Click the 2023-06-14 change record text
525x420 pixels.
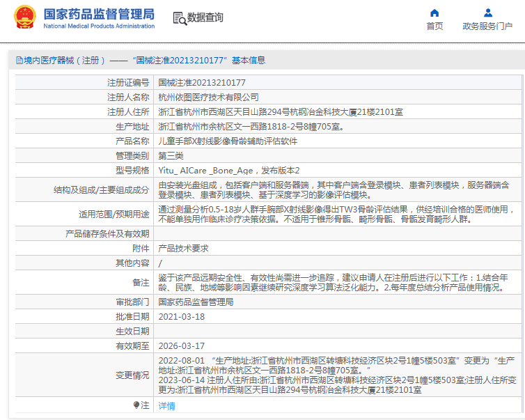[x=337, y=385]
